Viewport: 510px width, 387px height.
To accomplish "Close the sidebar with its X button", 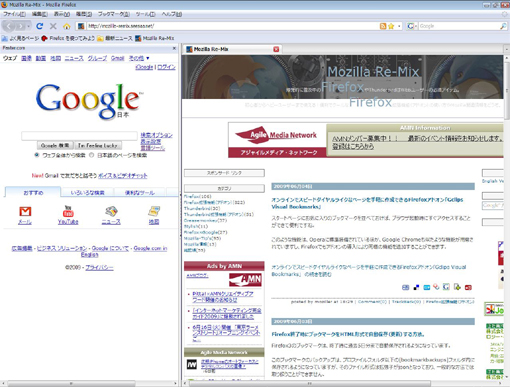I will tap(174, 48).
